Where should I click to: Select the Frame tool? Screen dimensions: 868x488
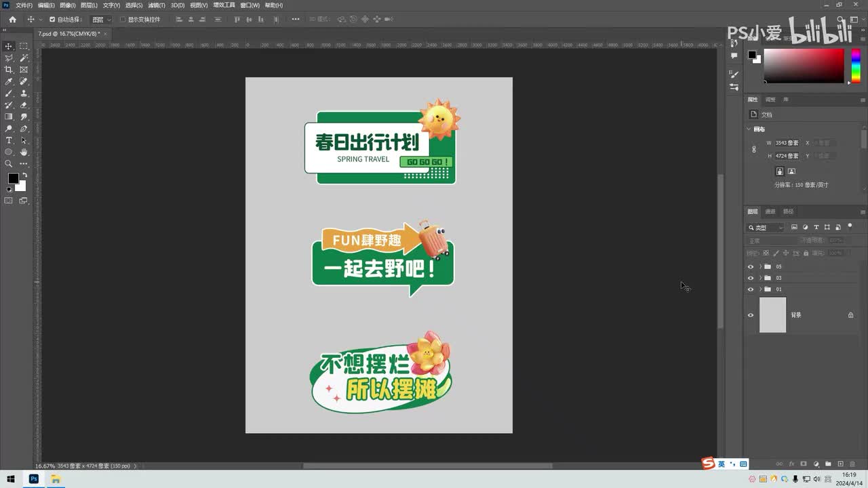[24, 70]
